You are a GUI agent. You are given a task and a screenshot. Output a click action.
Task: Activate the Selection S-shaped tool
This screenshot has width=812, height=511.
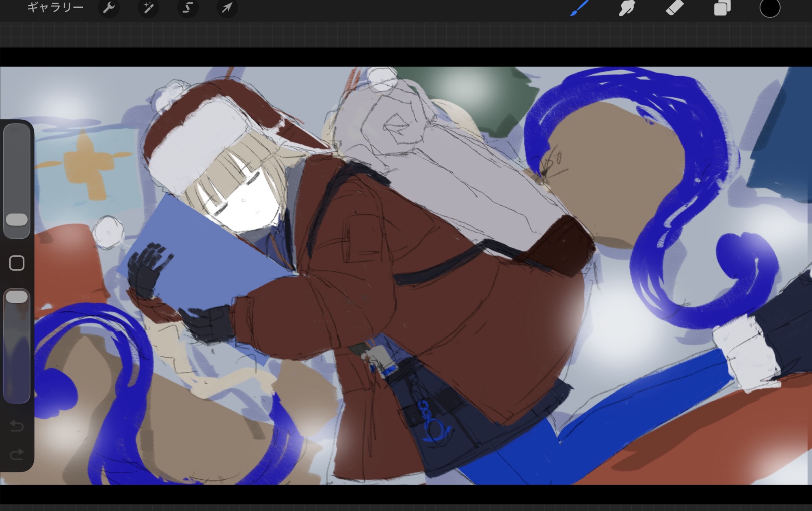click(x=187, y=7)
